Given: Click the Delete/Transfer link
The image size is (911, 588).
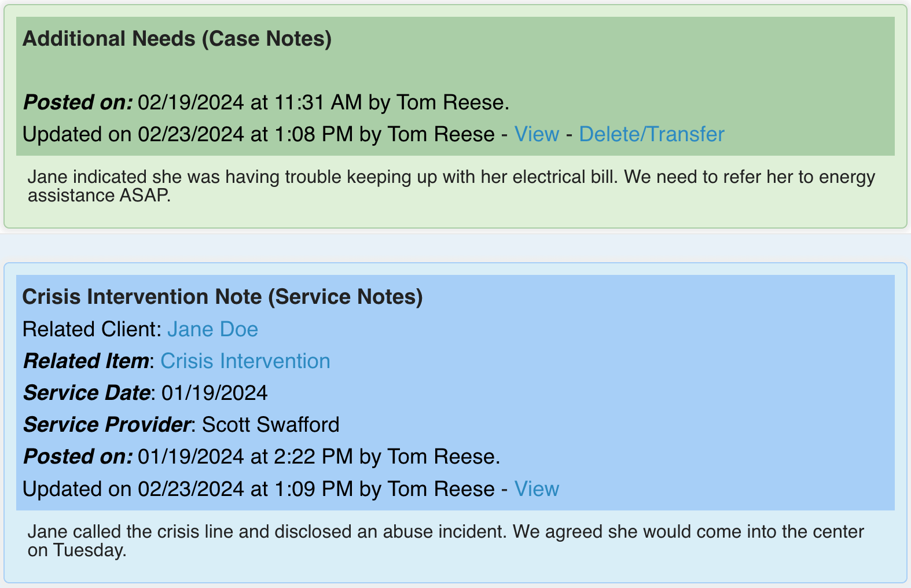Looking at the screenshot, I should [x=651, y=134].
